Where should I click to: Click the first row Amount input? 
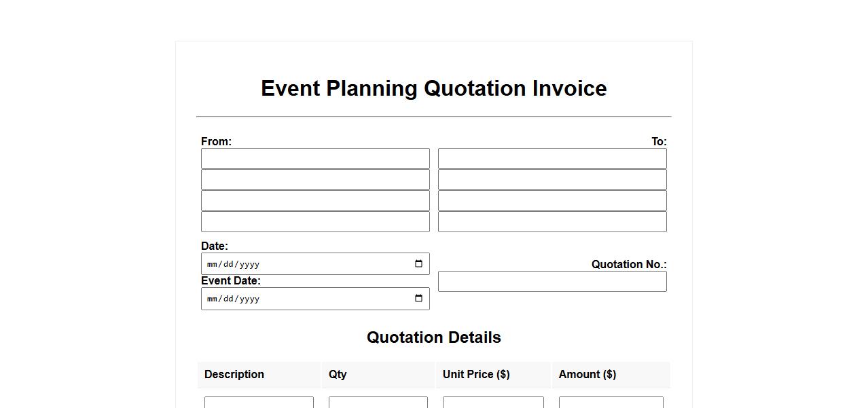(x=611, y=403)
